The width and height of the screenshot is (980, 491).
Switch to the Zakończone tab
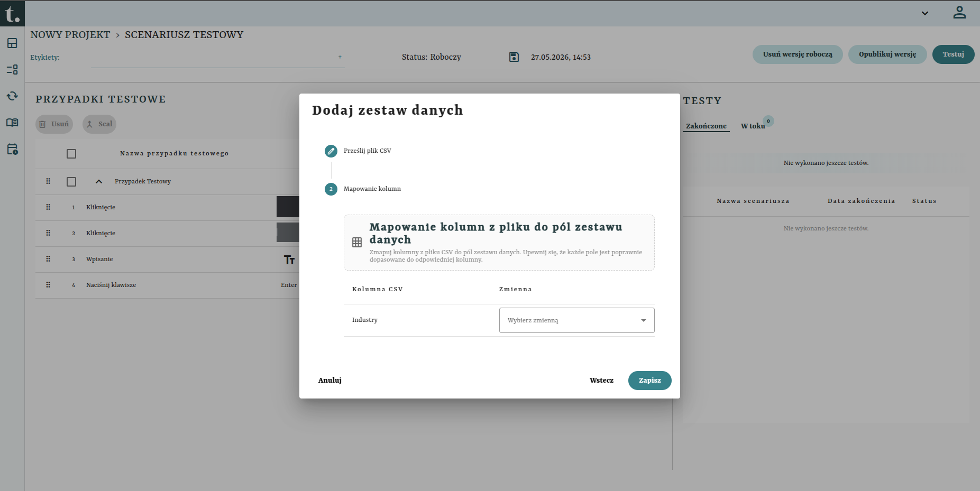point(706,126)
